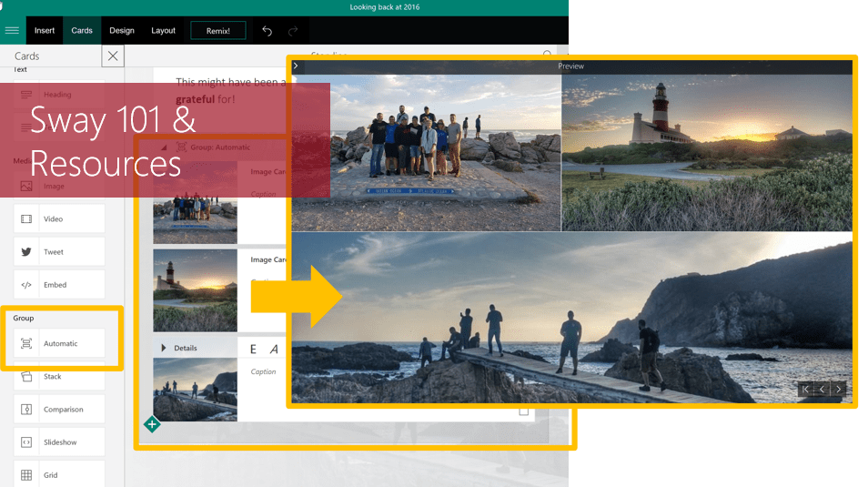
Task: Insert a Stack group card
Action: [x=59, y=376]
